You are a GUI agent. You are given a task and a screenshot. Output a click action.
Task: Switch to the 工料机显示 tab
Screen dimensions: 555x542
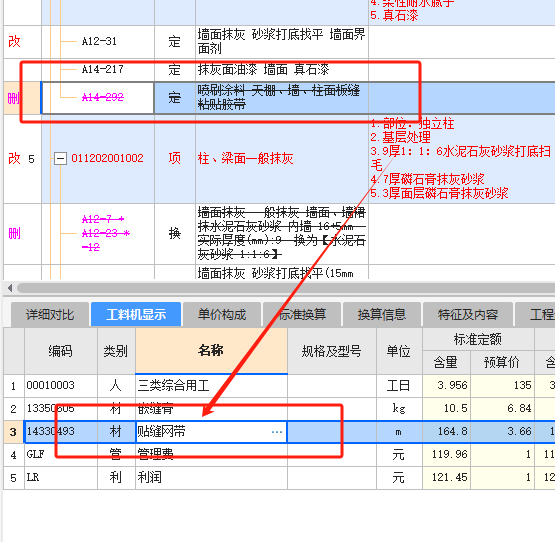coord(136,314)
